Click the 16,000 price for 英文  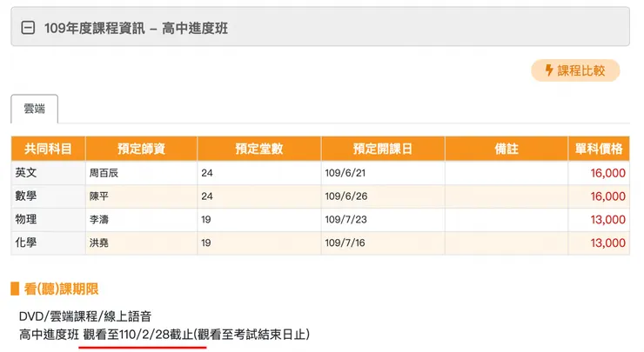[607, 173]
